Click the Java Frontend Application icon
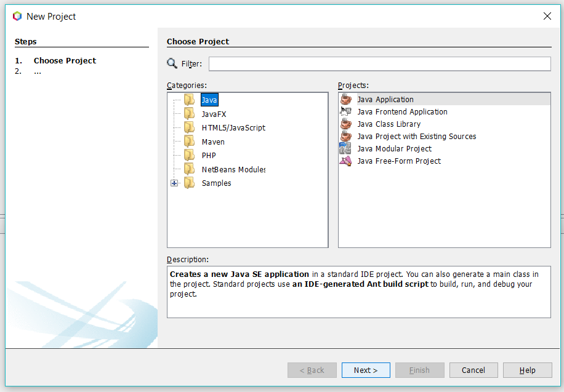Viewport: 564px width, 392px height. pos(345,111)
